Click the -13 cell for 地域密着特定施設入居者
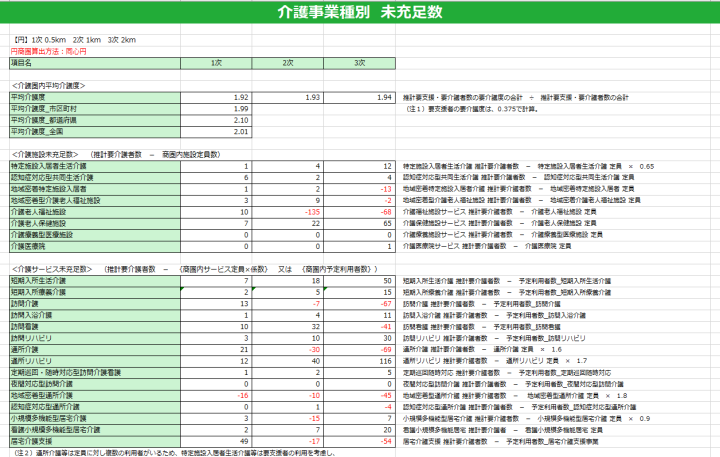Viewport: 720px width, 457px height. (x=360, y=189)
